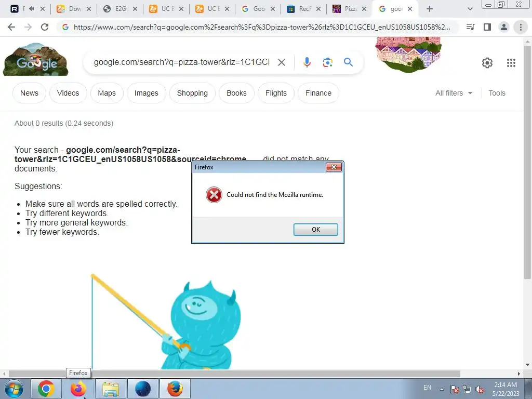Screen dimensions: 532x399
Task: Click the San Francisco houses doodle image
Action: 408,54
